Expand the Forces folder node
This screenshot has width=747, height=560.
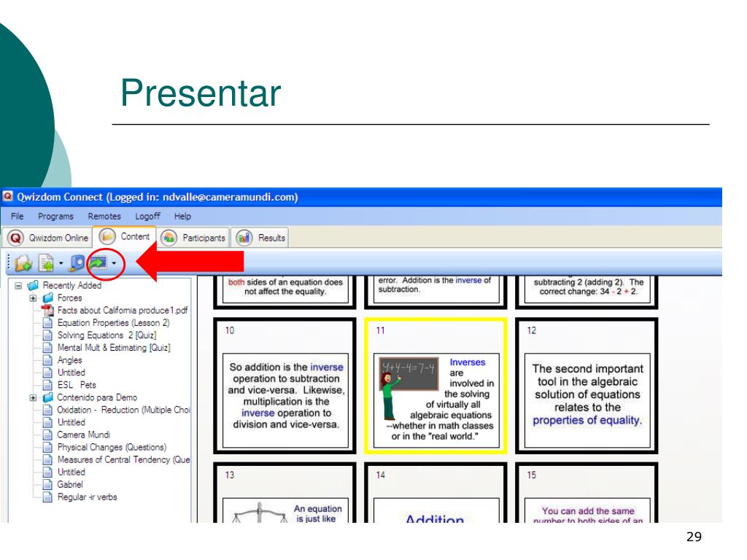[33, 298]
